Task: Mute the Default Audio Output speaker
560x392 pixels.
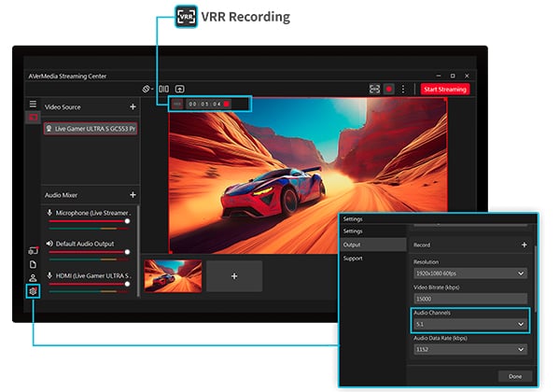Action: 49,244
